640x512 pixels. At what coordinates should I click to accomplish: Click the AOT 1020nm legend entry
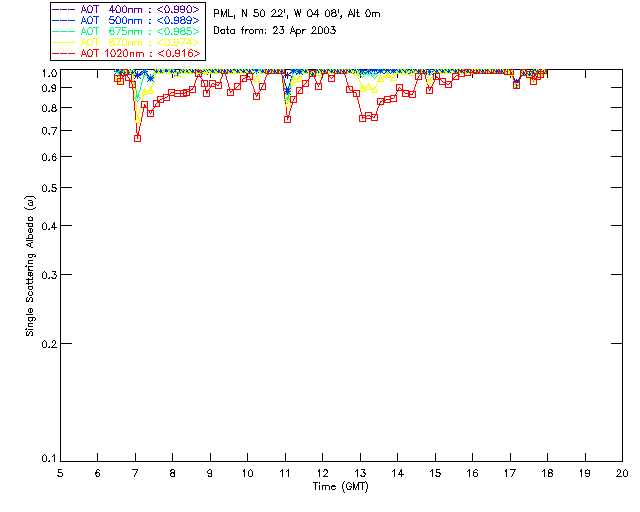[x=127, y=53]
